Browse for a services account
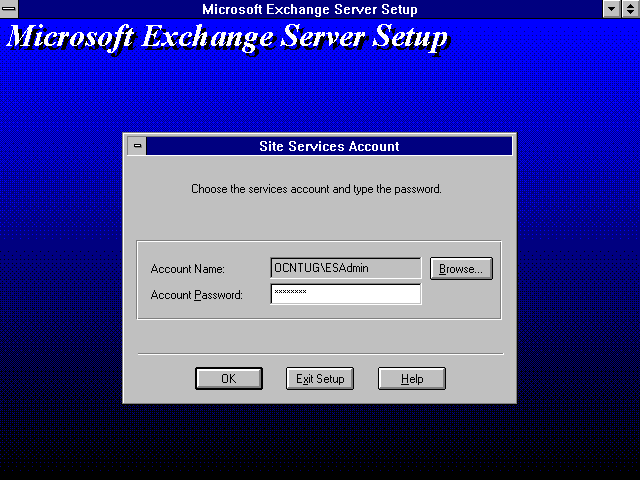The height and width of the screenshot is (480, 640). pos(461,269)
